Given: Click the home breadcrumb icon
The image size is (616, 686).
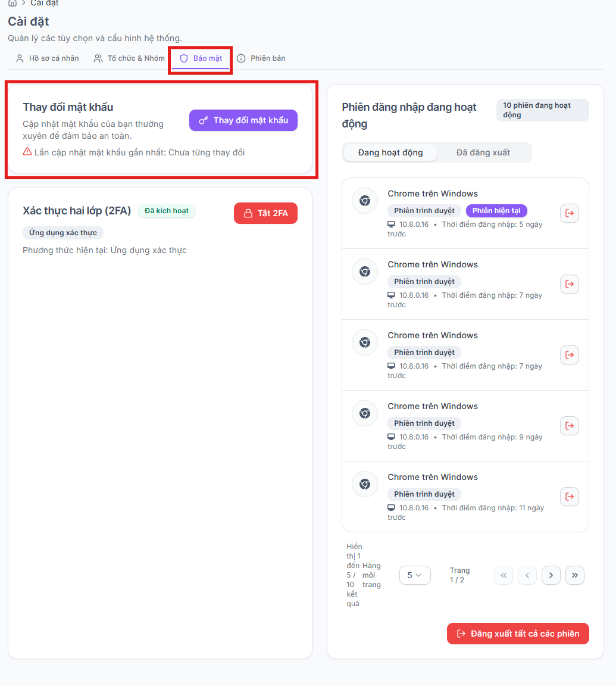Looking at the screenshot, I should click(12, 3).
